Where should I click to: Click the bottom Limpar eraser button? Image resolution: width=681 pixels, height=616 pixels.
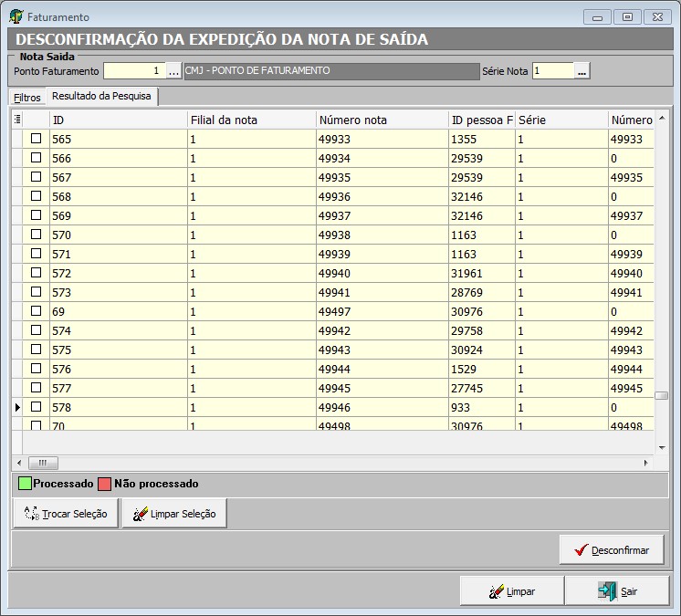(x=511, y=591)
